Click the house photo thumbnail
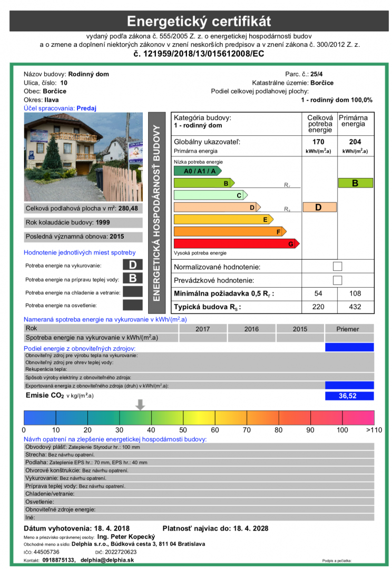The image size is (392, 569). [83, 157]
